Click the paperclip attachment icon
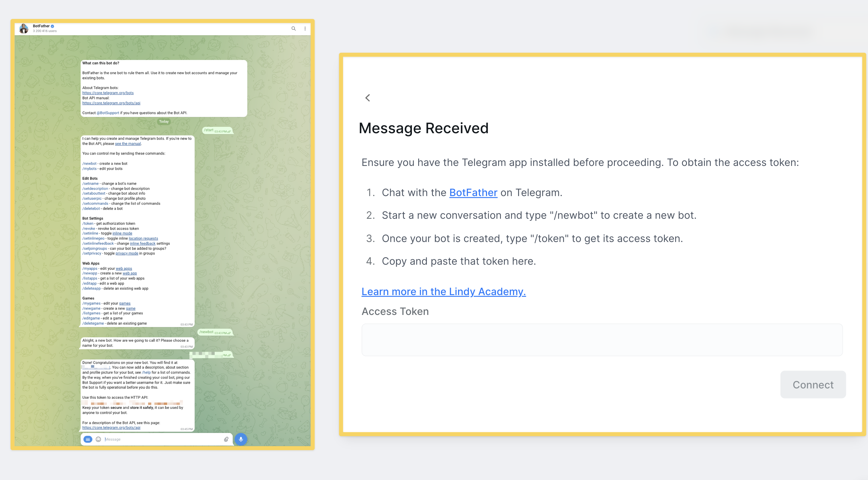 (226, 439)
